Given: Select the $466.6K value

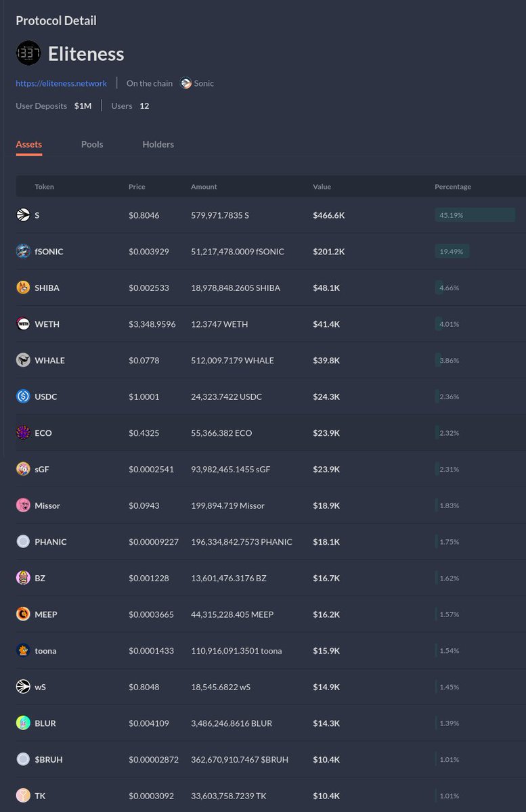Looking at the screenshot, I should pos(329,215).
